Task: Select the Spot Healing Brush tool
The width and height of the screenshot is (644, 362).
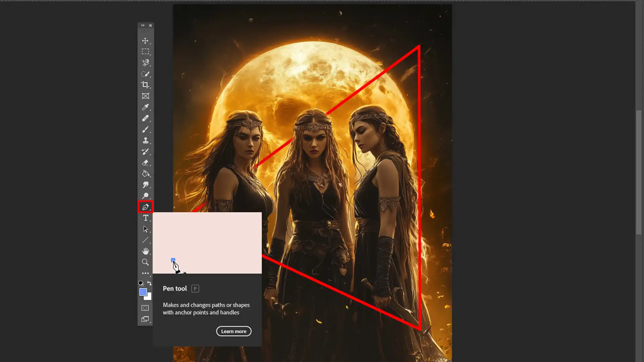Action: point(145,118)
